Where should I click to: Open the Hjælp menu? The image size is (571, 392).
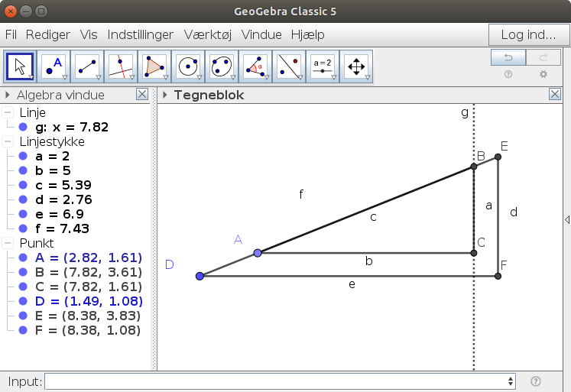(308, 34)
